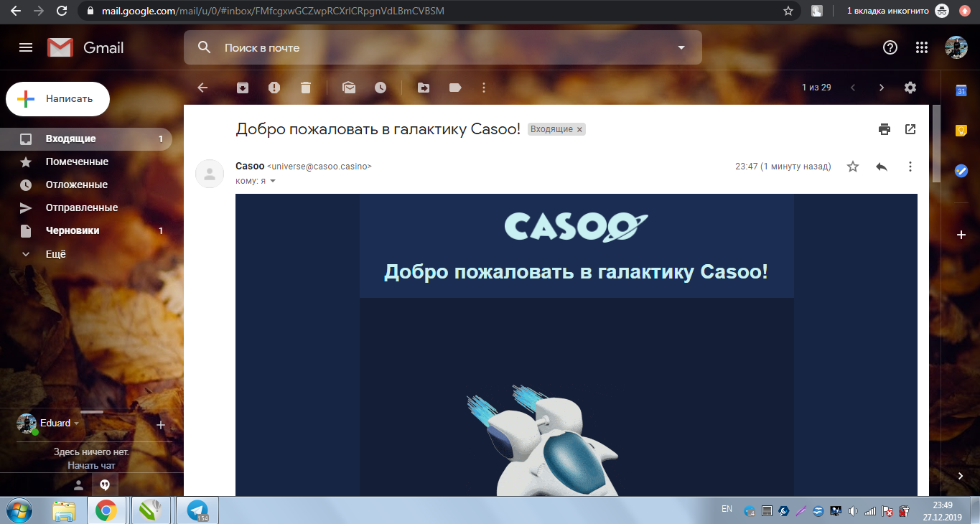Expand recipient details next to 'кому: я'
The height and width of the screenshot is (524, 980).
(273, 181)
